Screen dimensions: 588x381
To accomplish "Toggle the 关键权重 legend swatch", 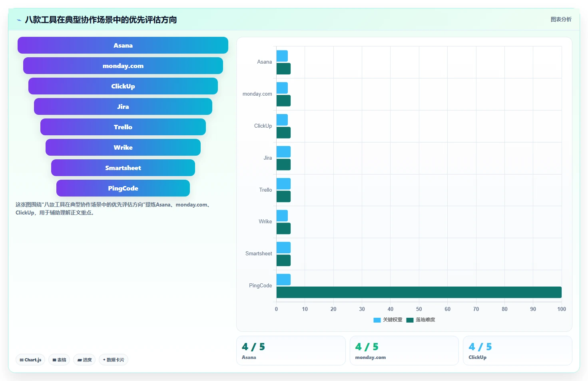I will click(x=377, y=320).
